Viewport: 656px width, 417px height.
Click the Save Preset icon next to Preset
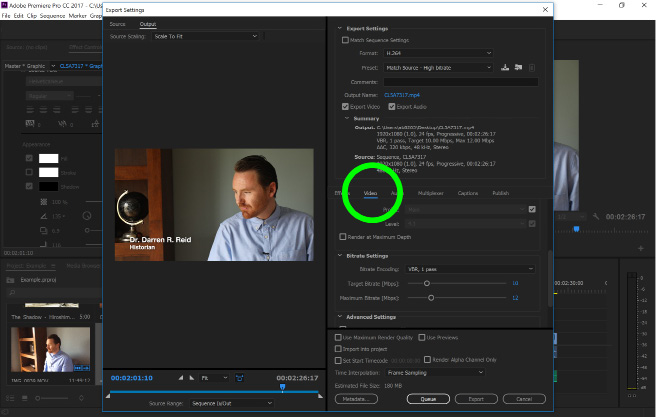pyautogui.click(x=505, y=67)
